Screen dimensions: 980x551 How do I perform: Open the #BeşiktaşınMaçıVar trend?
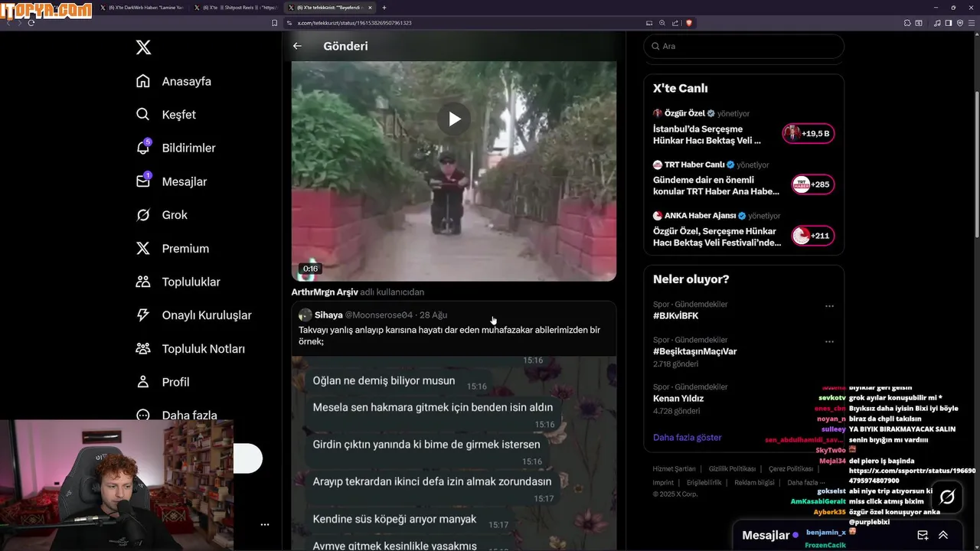click(x=694, y=351)
